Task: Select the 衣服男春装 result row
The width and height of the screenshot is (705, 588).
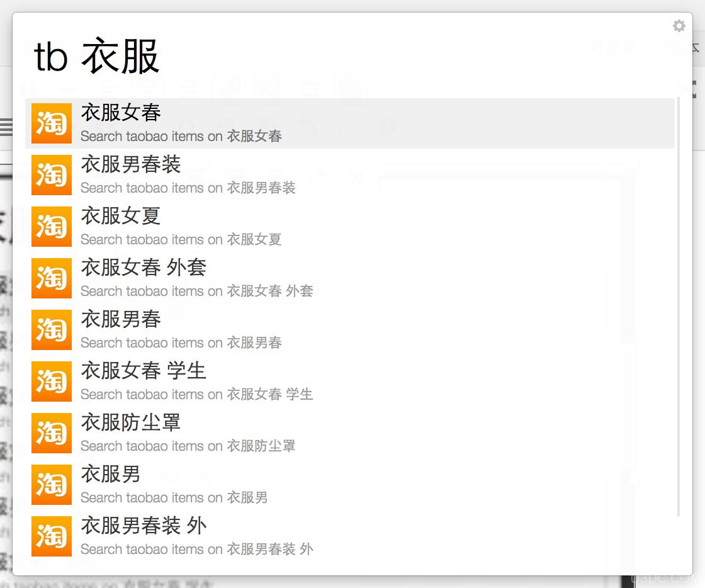Action: (350, 175)
